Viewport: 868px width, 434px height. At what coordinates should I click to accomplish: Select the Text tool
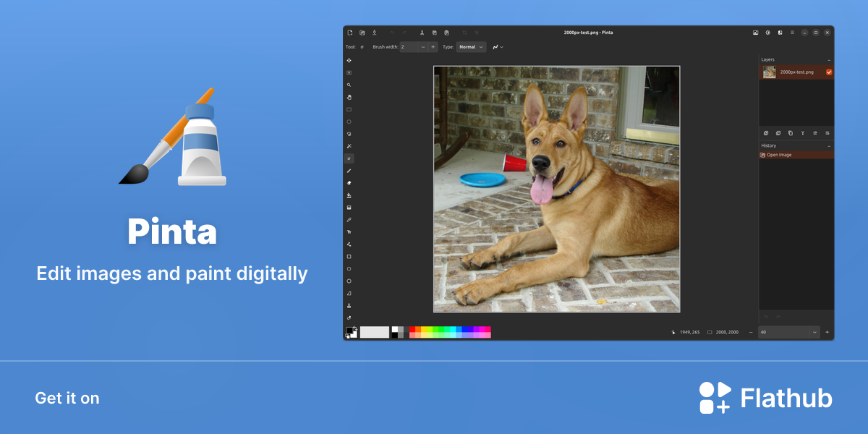349,231
